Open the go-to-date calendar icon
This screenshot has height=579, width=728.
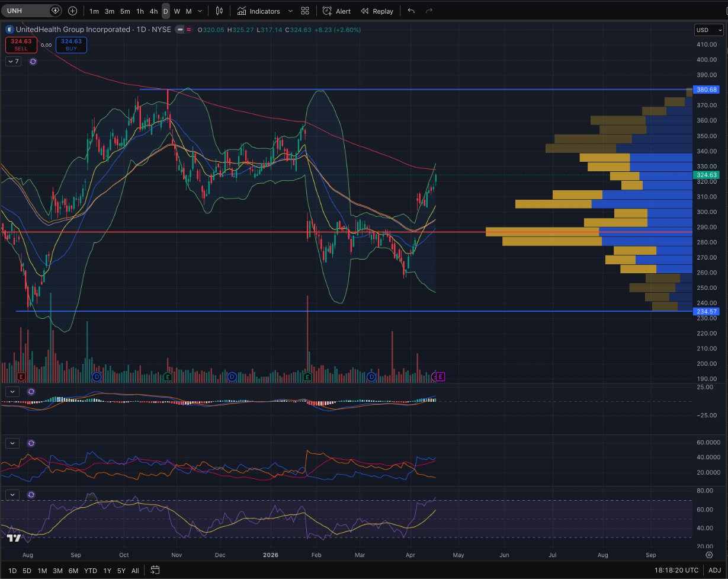[155, 570]
